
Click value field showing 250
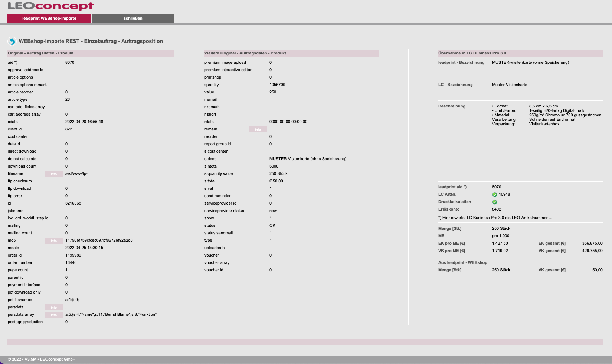(273, 92)
